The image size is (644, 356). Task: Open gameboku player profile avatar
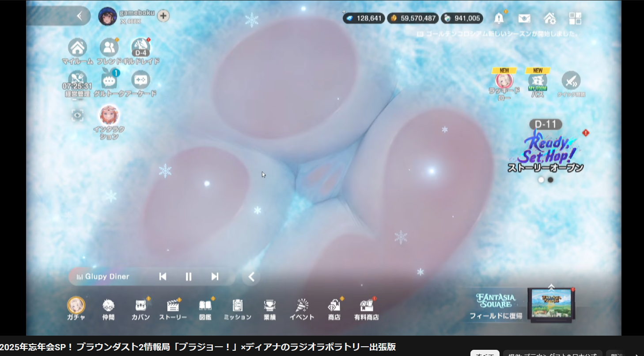[107, 16]
